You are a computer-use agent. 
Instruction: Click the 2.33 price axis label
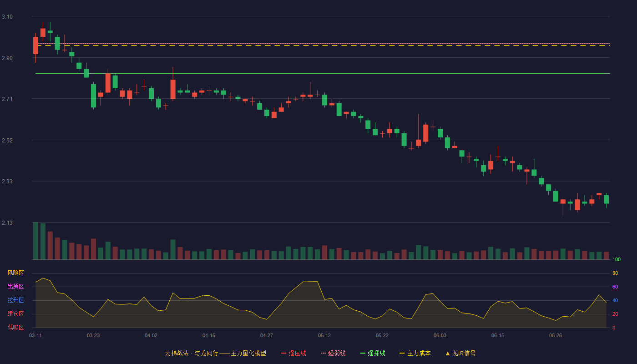(7, 182)
